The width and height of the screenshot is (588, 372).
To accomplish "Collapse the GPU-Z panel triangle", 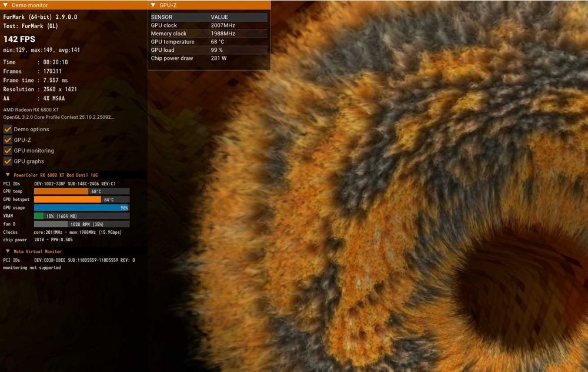I will click(153, 5).
